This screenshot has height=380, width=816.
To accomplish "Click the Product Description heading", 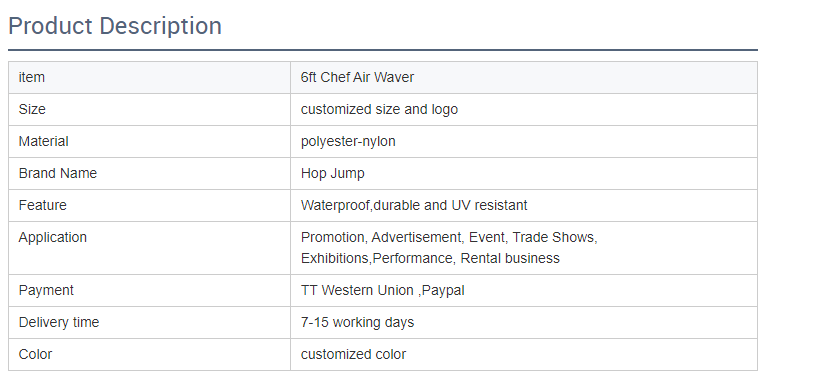I will pos(115,26).
